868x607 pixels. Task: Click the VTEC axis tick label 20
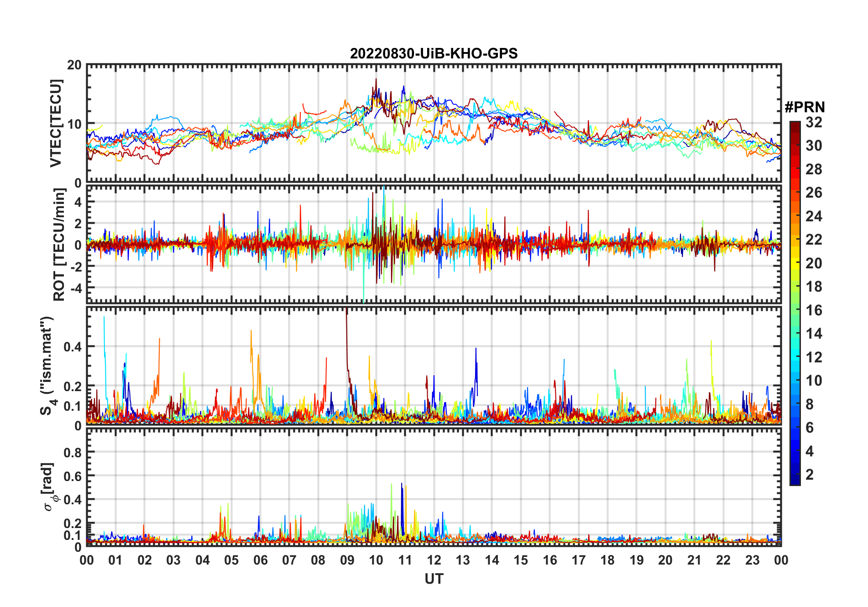tap(74, 65)
